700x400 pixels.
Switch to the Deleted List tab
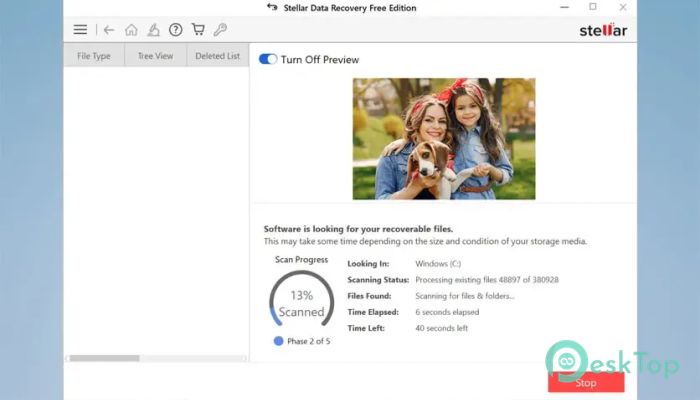217,56
